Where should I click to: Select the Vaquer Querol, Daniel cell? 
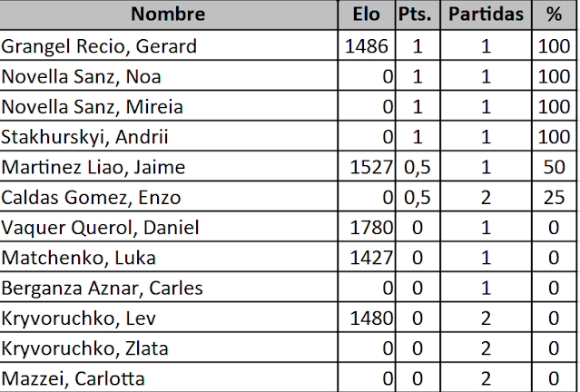(x=168, y=227)
